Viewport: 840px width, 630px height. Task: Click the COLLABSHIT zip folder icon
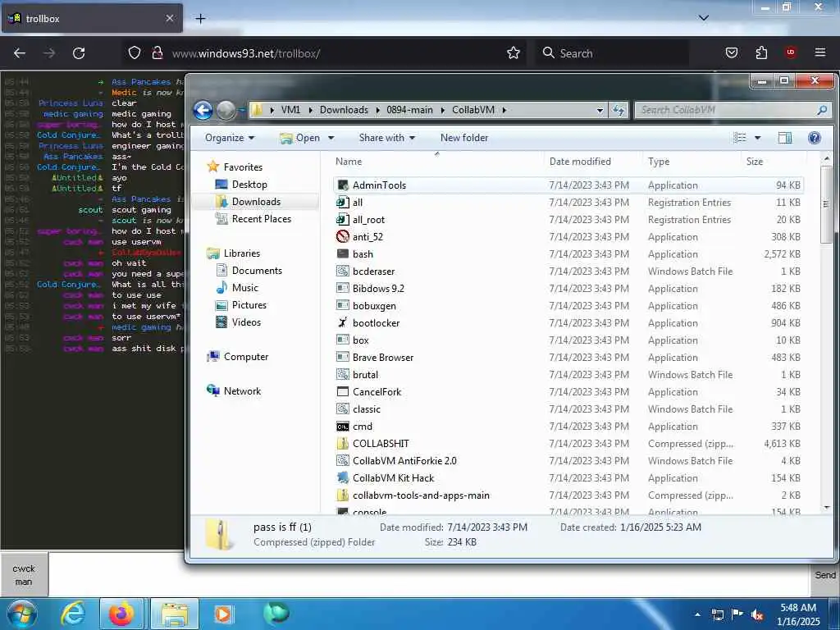click(343, 444)
